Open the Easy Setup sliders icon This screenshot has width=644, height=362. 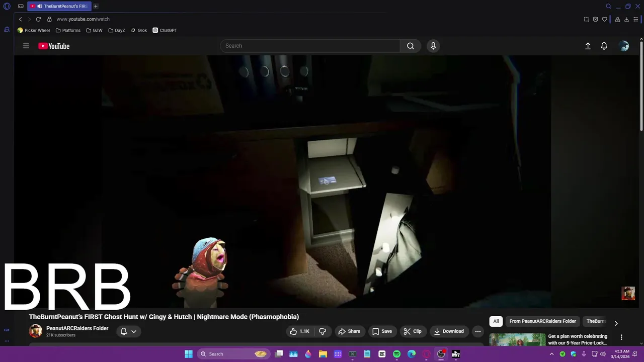click(x=636, y=19)
